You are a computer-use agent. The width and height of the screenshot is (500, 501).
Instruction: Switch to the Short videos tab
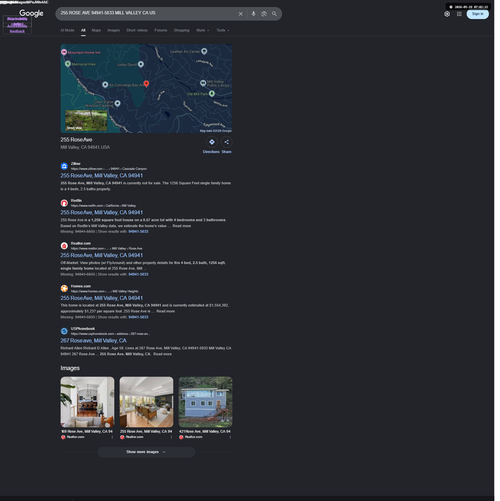point(137,30)
